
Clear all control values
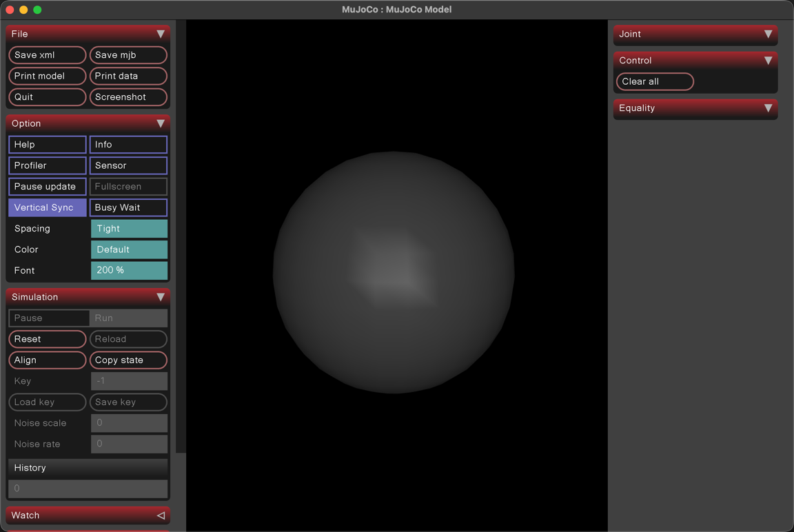coord(653,81)
